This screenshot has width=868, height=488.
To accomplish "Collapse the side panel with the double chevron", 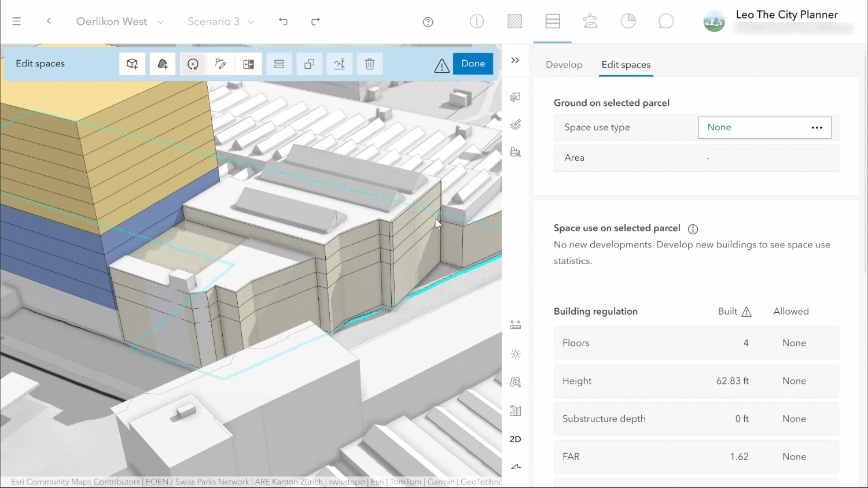I will tap(515, 59).
